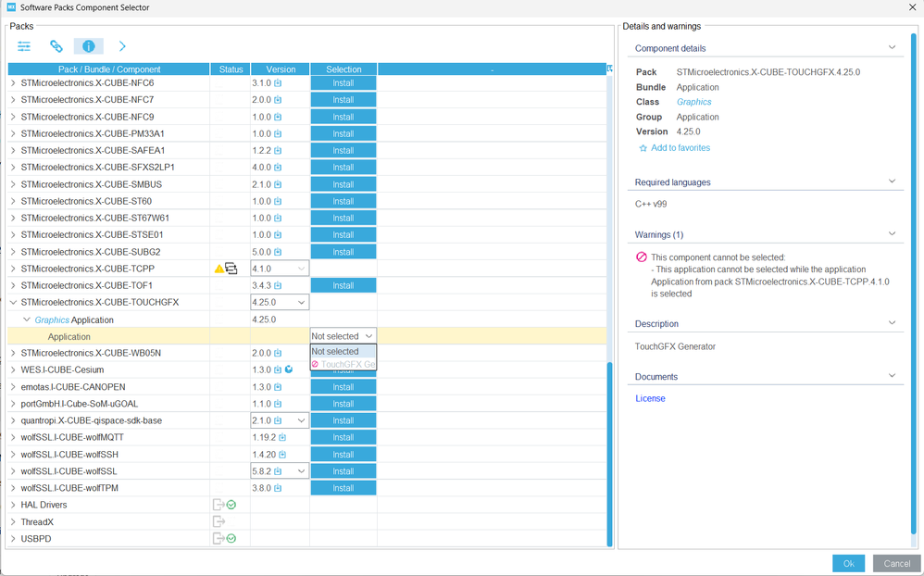The image size is (924, 576).
Task: Collapse the Graphics Application bundle
Action: tap(27, 319)
